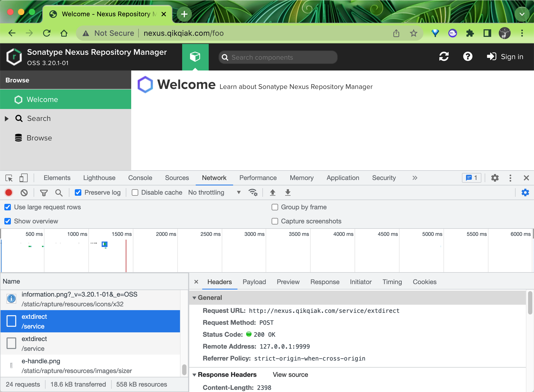
Task: Enable Capture screenshots checkbox
Action: (275, 221)
